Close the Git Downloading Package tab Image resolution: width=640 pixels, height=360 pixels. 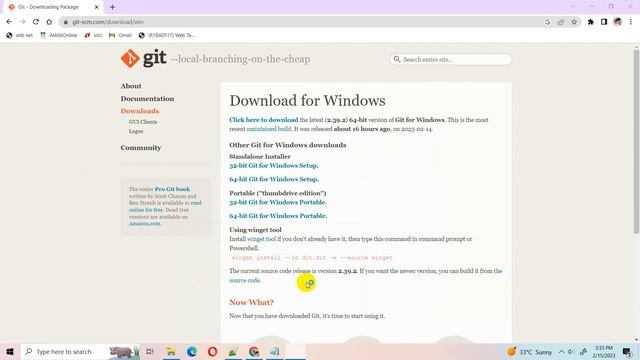pyautogui.click(x=96, y=7)
